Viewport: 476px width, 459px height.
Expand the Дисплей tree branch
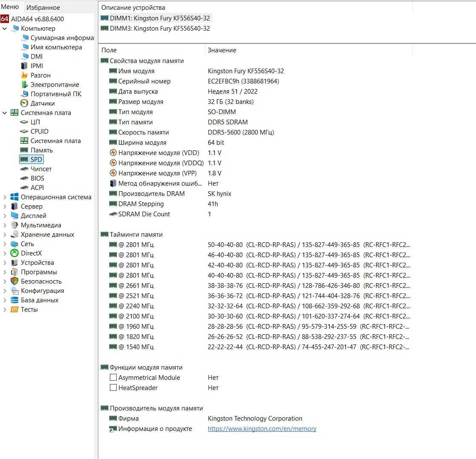pos(5,216)
